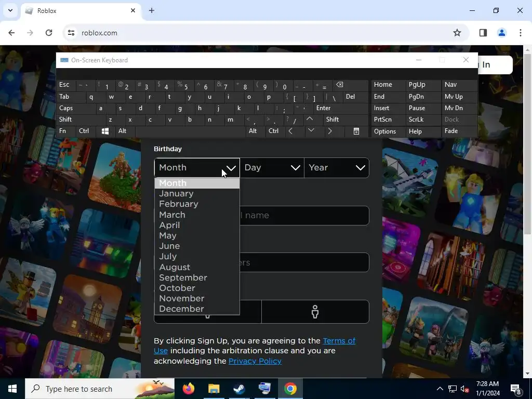Tap the spacebar on On-Screen Keyboard
532x399 pixels.
tap(191, 131)
